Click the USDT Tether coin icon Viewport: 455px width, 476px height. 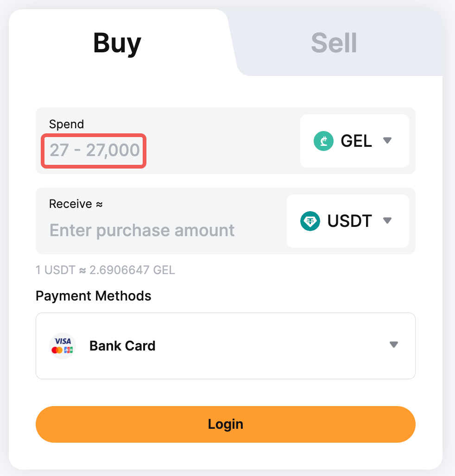click(x=310, y=221)
